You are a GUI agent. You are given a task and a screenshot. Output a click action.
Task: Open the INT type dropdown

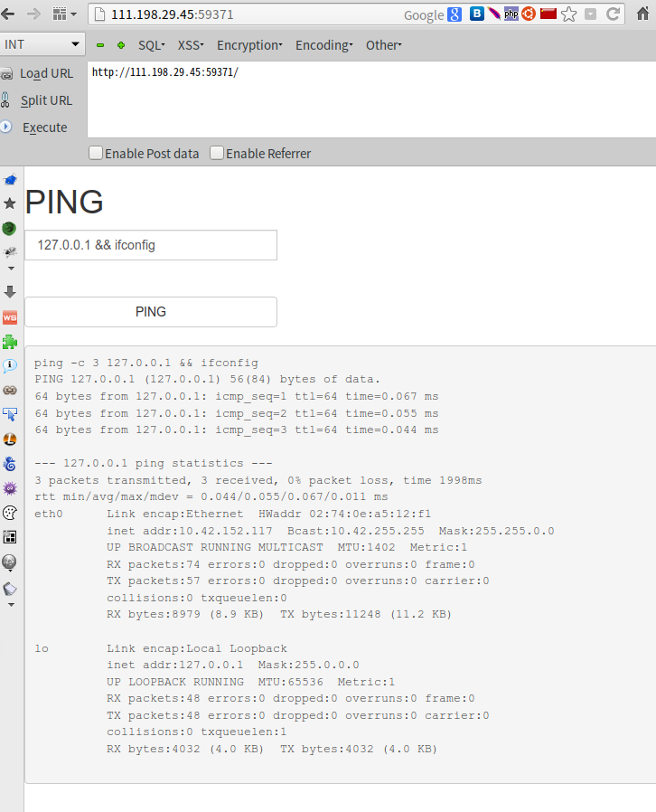point(42,44)
